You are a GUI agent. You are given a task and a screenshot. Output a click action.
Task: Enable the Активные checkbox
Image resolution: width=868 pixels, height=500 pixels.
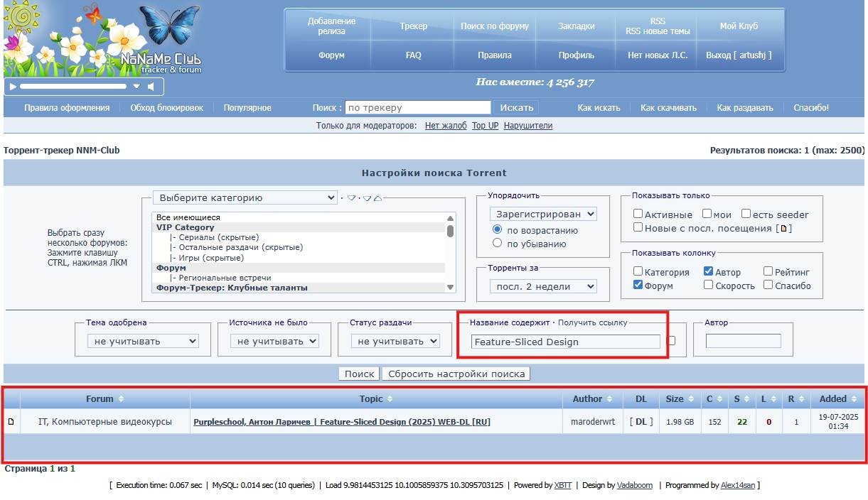pos(638,214)
